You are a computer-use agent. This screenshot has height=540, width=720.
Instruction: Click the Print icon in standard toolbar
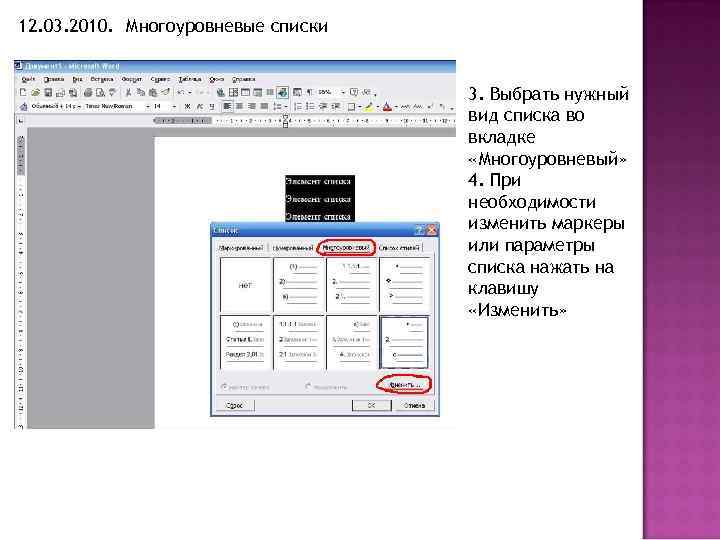(88, 92)
